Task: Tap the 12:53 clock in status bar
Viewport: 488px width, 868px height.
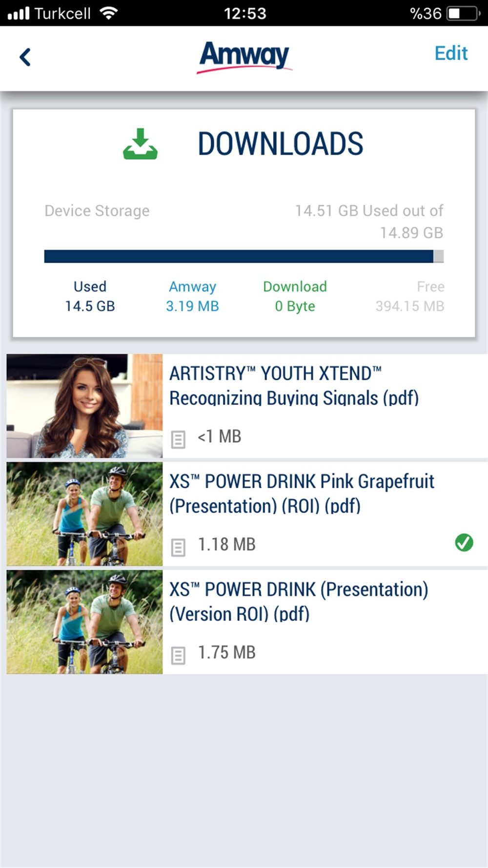Action: click(245, 13)
